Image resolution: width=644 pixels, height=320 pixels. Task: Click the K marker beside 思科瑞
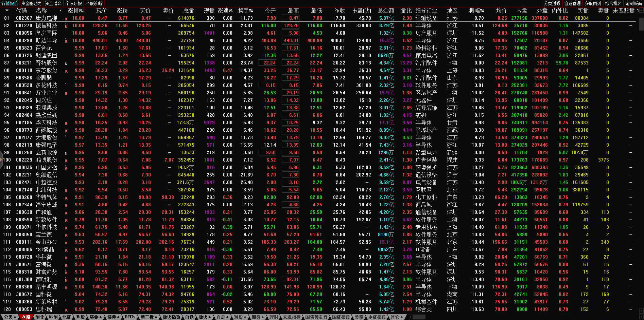[x=66, y=310]
